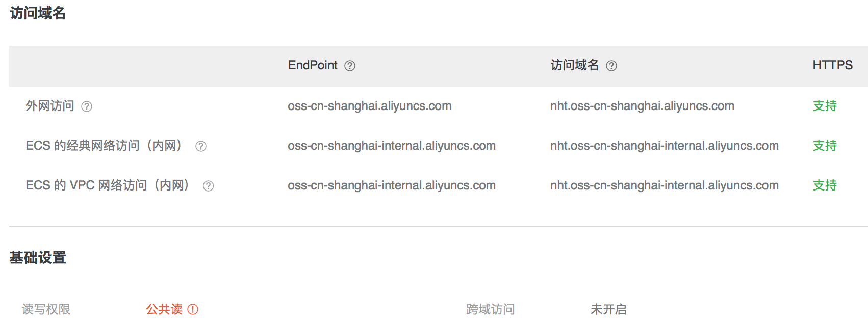This screenshot has width=868, height=326.
Task: Select the oss-cn-shanghai.aliyuncs.com endpoint text
Action: coord(370,106)
